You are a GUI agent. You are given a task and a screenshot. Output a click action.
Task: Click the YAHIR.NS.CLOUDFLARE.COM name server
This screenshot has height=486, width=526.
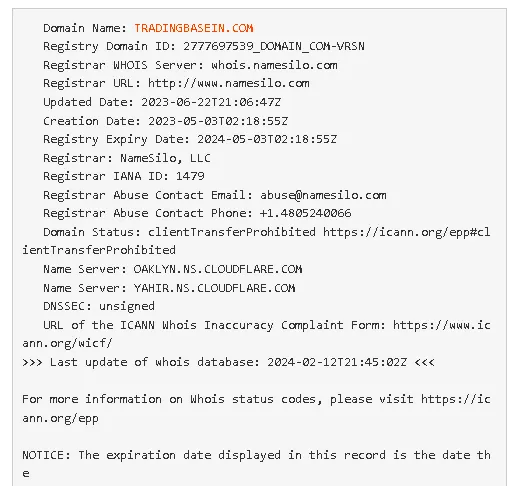pyautogui.click(x=214, y=288)
